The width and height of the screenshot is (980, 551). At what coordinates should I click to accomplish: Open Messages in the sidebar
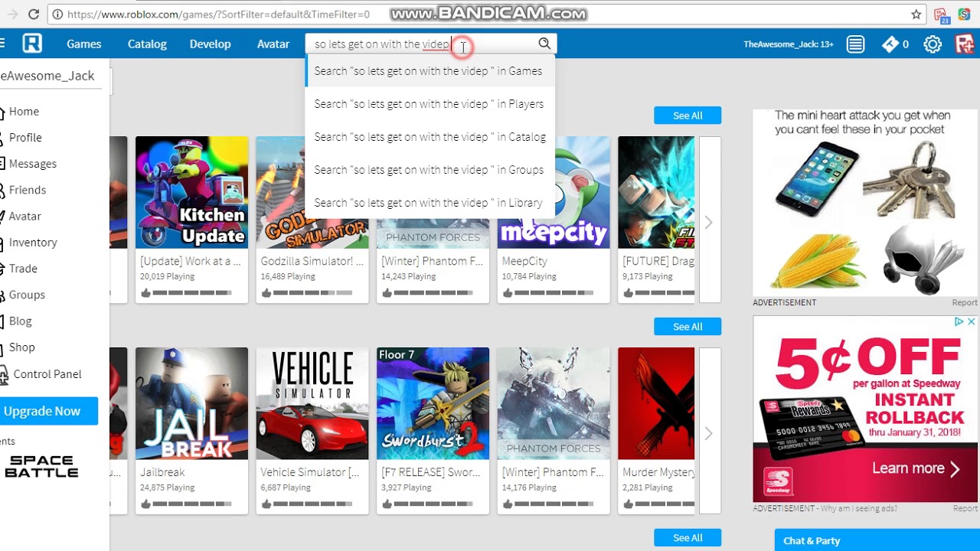point(32,164)
